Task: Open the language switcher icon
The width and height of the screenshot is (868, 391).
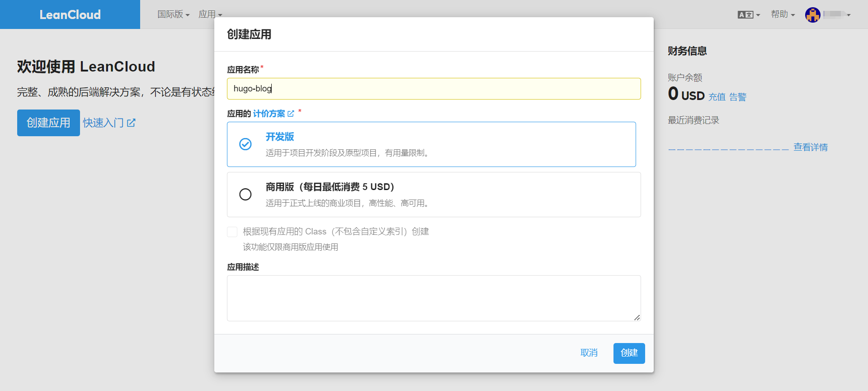Action: [745, 15]
